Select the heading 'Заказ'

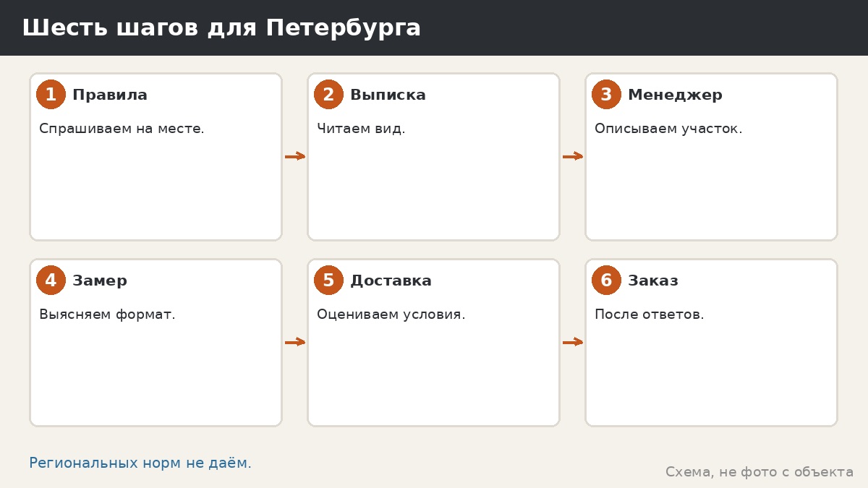pos(653,281)
